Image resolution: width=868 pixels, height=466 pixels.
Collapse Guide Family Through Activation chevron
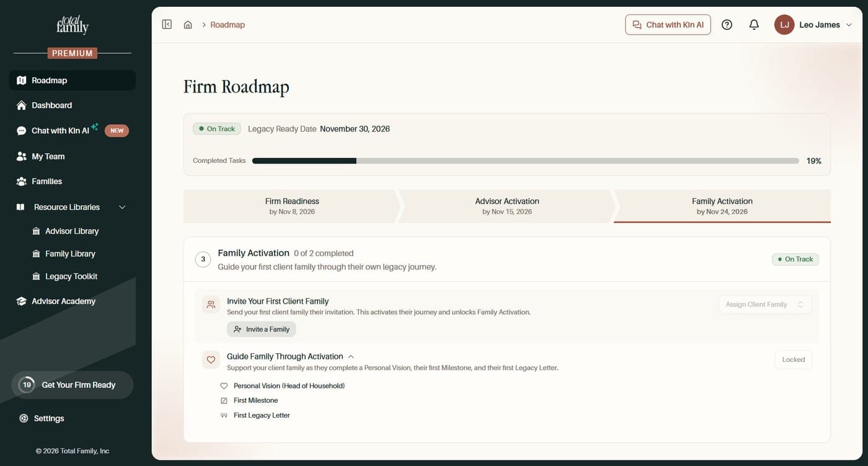click(x=351, y=357)
